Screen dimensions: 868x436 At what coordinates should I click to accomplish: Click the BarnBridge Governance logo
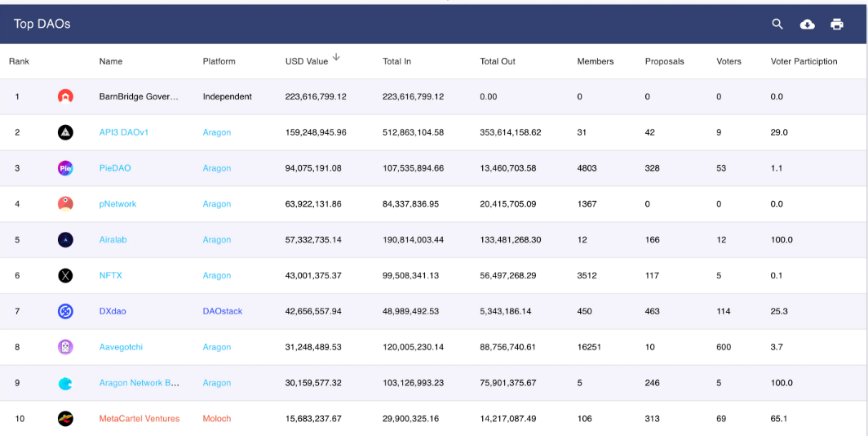click(x=65, y=96)
